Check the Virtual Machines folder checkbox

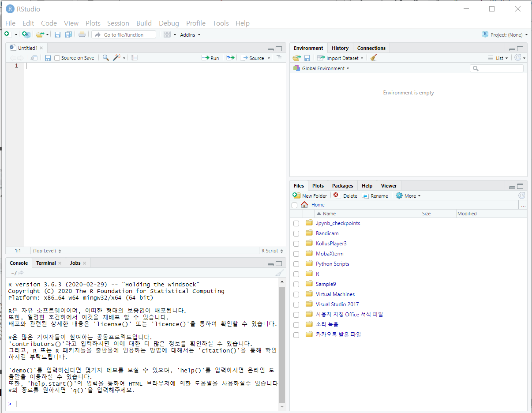click(296, 294)
